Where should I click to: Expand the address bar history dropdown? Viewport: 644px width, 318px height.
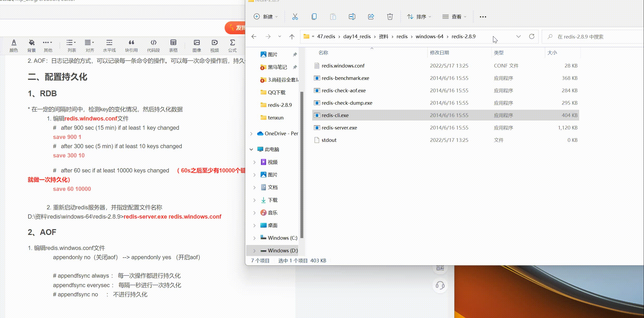[518, 36]
